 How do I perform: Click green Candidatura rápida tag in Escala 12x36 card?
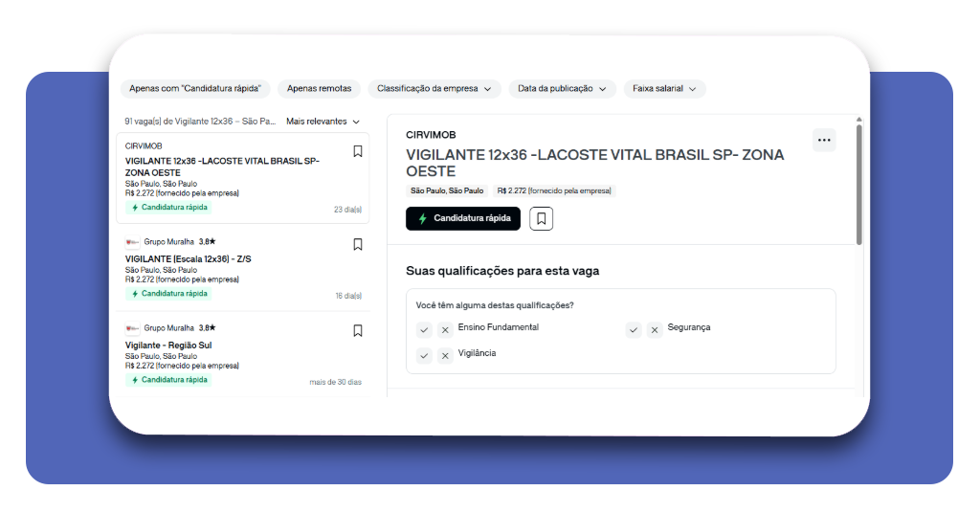tap(168, 294)
